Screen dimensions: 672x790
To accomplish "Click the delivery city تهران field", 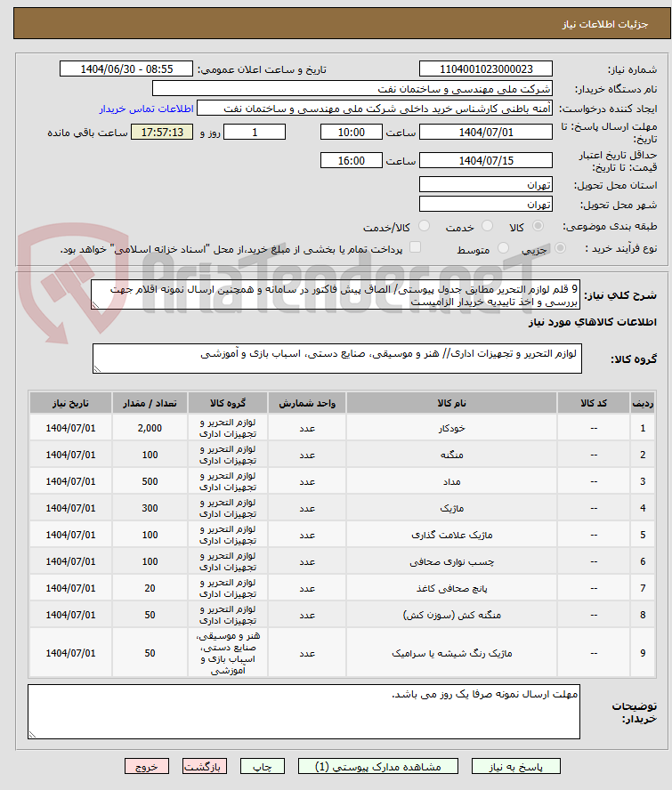I will tap(485, 204).
